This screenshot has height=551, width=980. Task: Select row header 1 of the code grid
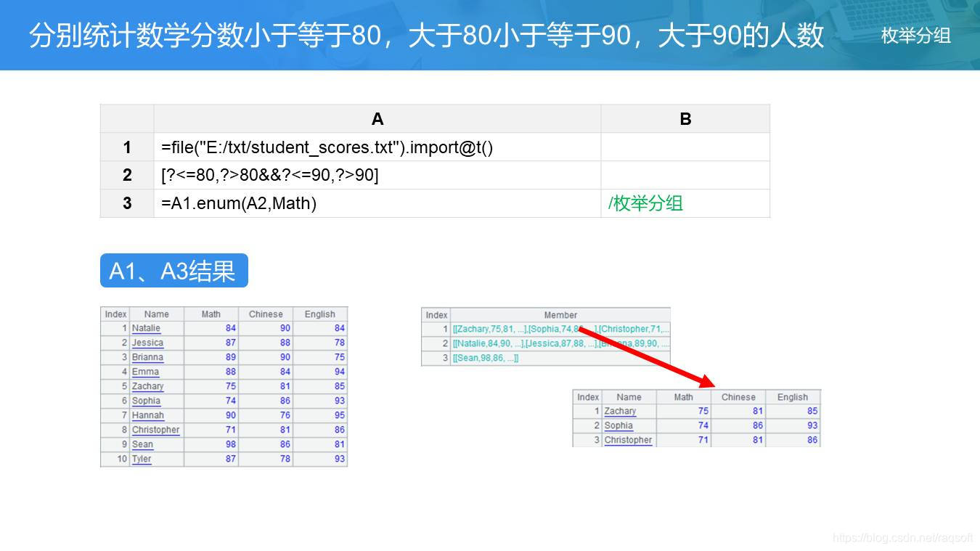127,147
